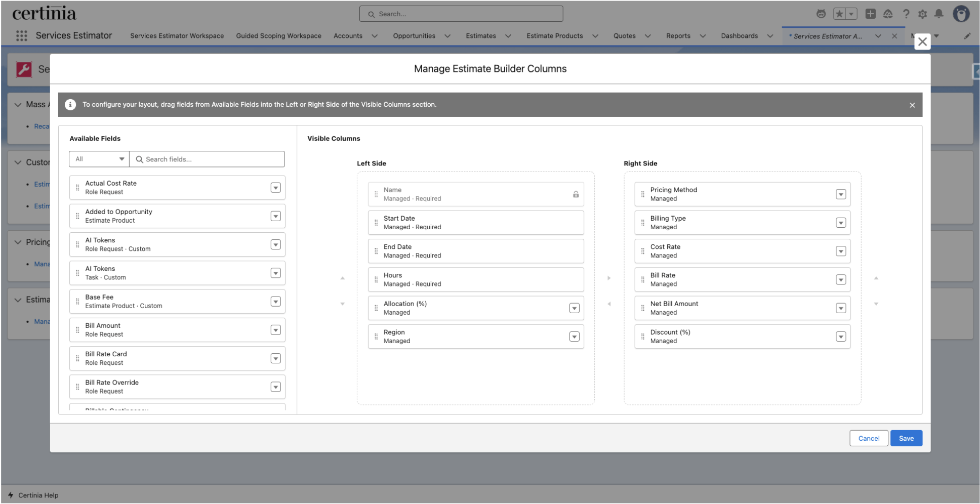980x504 pixels.
Task: Click move-to-right-side arrow between columns
Action: coord(609,278)
